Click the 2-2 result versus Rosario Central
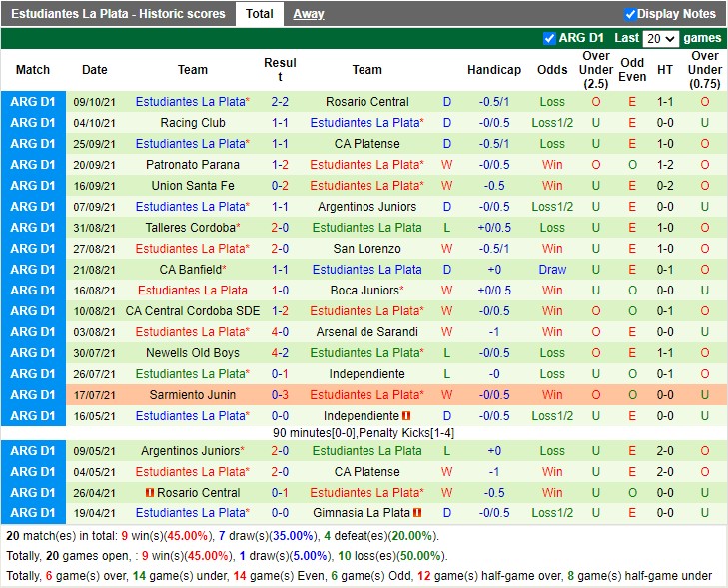The height and width of the screenshot is (588, 728). click(x=280, y=102)
